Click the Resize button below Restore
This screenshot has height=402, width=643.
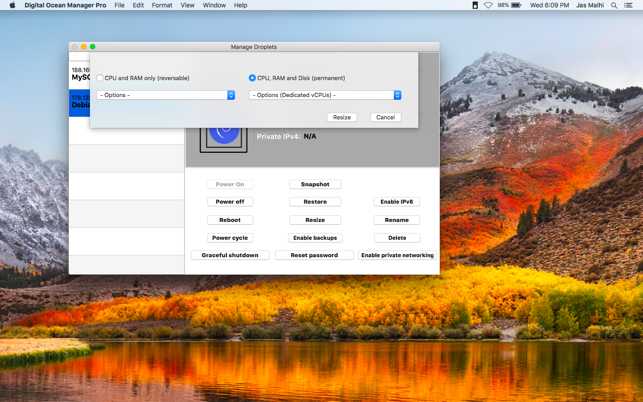point(315,220)
